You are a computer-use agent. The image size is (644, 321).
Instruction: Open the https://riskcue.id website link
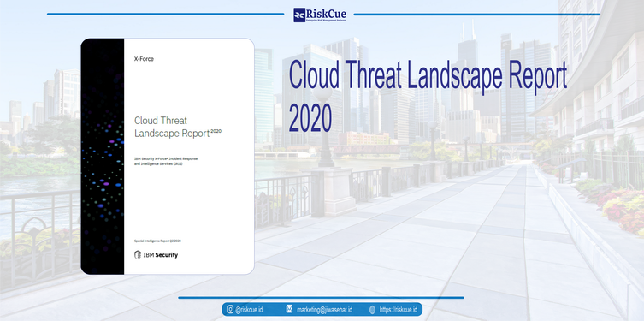pyautogui.click(x=398, y=310)
